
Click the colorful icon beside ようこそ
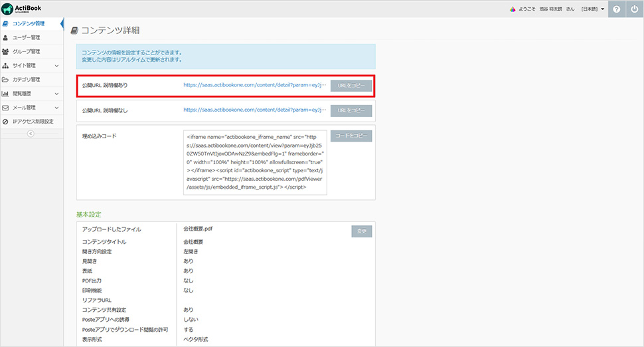coord(513,9)
